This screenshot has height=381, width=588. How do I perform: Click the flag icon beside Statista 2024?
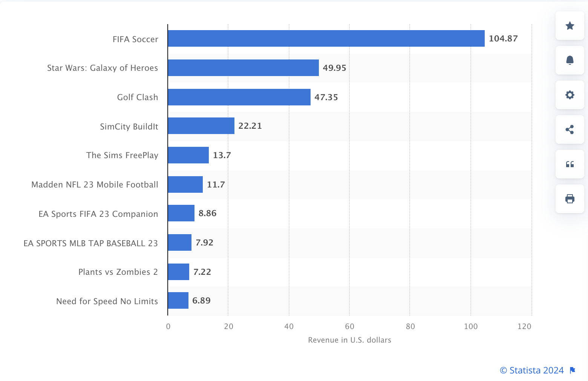pos(572,370)
